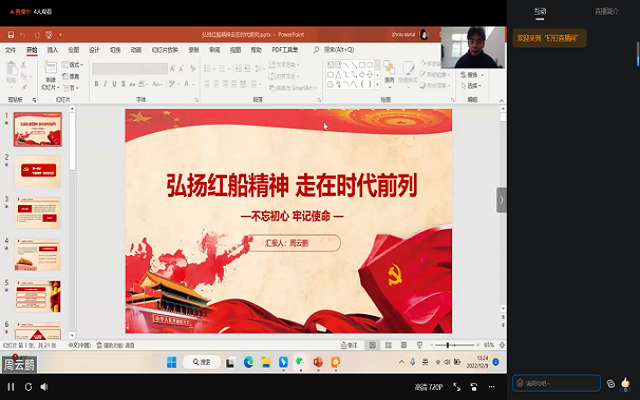640x400 pixels.
Task: Click the 备注 notes button in status bar
Action: 349,345
